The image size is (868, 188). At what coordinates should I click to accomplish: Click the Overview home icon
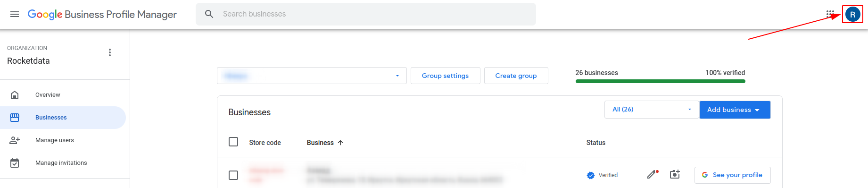click(15, 95)
